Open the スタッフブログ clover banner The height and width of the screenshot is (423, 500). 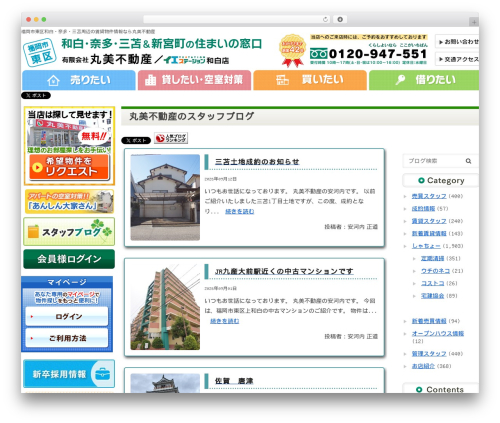(x=69, y=232)
